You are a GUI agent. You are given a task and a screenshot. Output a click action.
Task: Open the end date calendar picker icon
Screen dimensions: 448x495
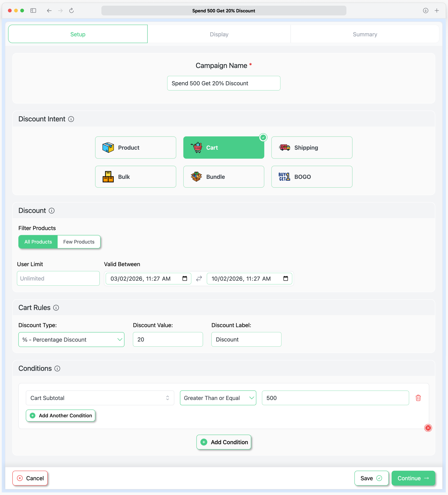[286, 279]
